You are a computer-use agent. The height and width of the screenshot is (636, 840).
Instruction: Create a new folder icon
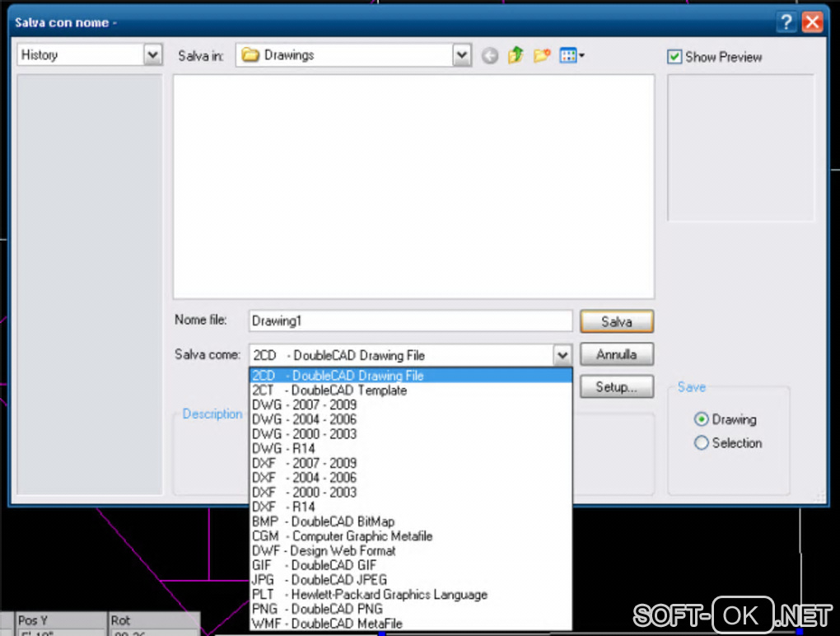point(542,54)
